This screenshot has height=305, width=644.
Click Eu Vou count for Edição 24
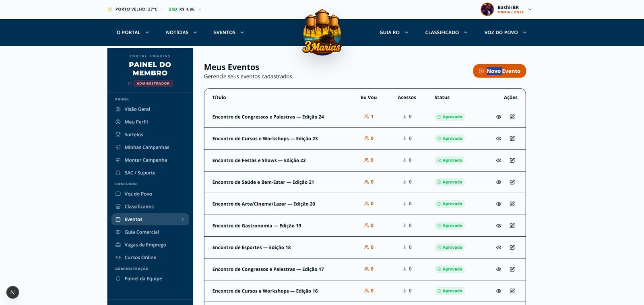click(369, 117)
